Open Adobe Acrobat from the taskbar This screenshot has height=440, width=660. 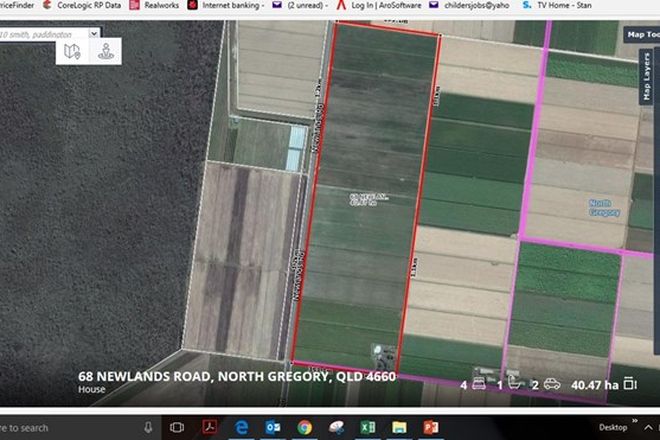tap(211, 427)
